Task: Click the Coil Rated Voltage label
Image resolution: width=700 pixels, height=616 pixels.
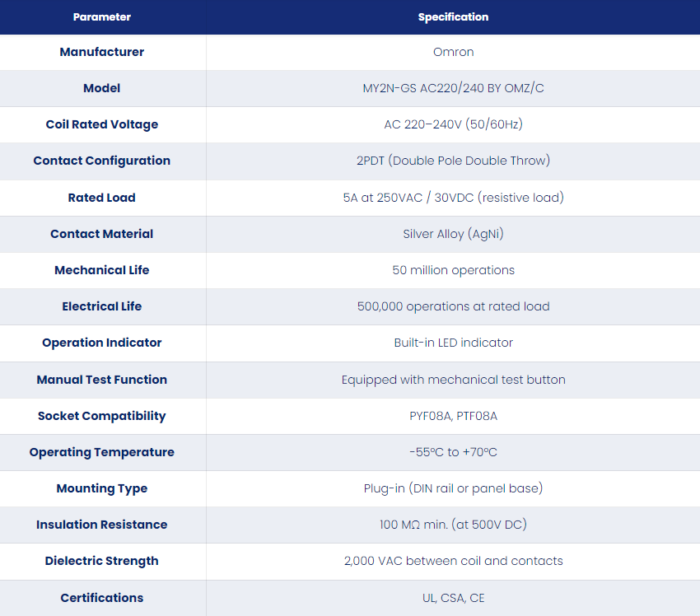Action: 102,124
